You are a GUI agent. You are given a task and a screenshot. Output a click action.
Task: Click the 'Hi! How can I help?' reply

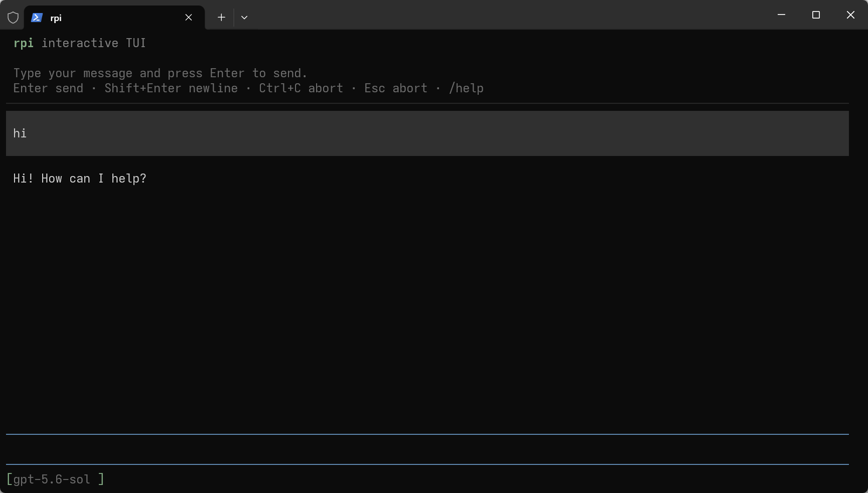click(80, 179)
